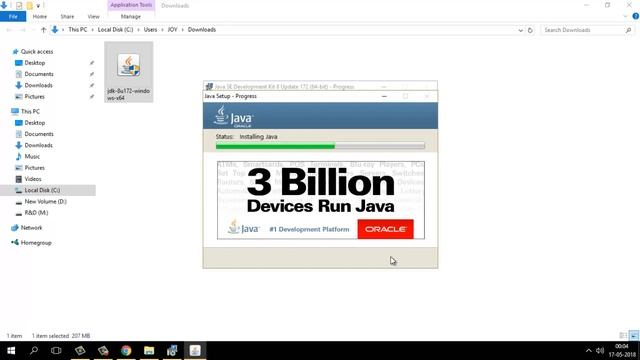
Task: Switch to the Home ribbon tab
Action: [x=40, y=16]
